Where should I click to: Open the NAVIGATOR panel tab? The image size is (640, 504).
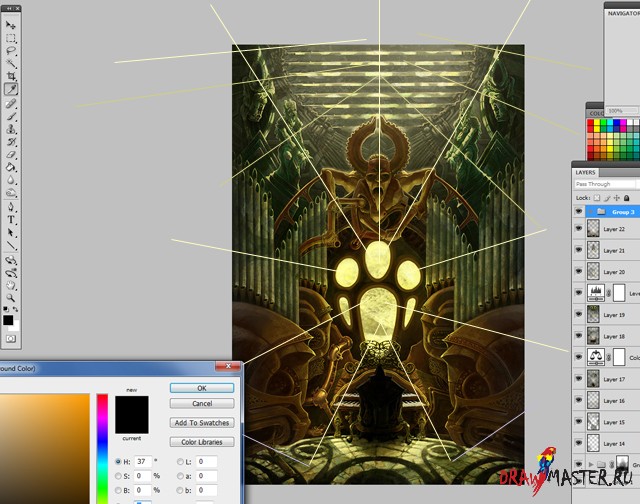coord(623,13)
